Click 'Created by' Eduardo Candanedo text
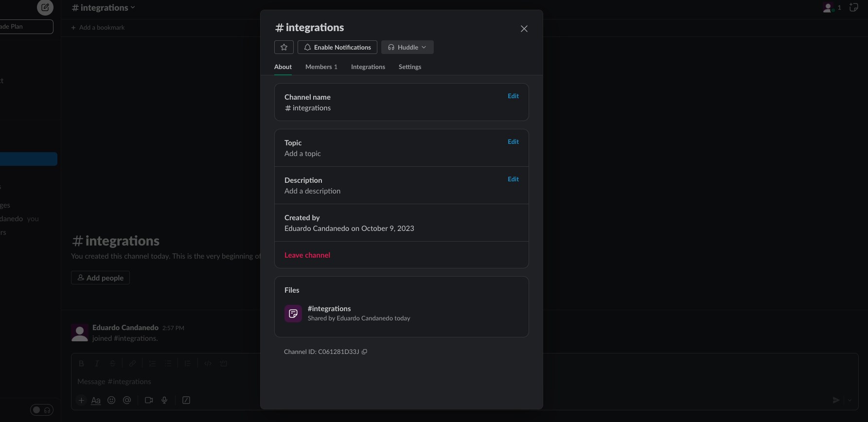 (x=349, y=229)
